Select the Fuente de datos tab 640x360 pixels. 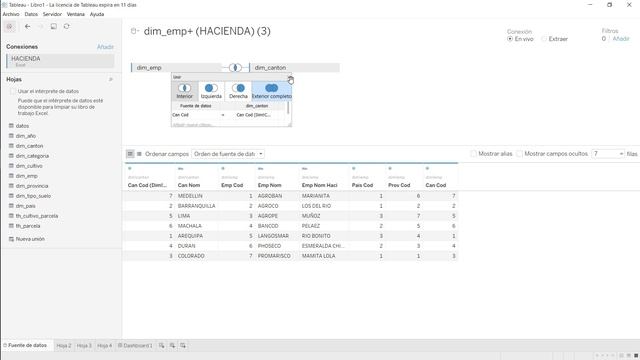pos(25,346)
